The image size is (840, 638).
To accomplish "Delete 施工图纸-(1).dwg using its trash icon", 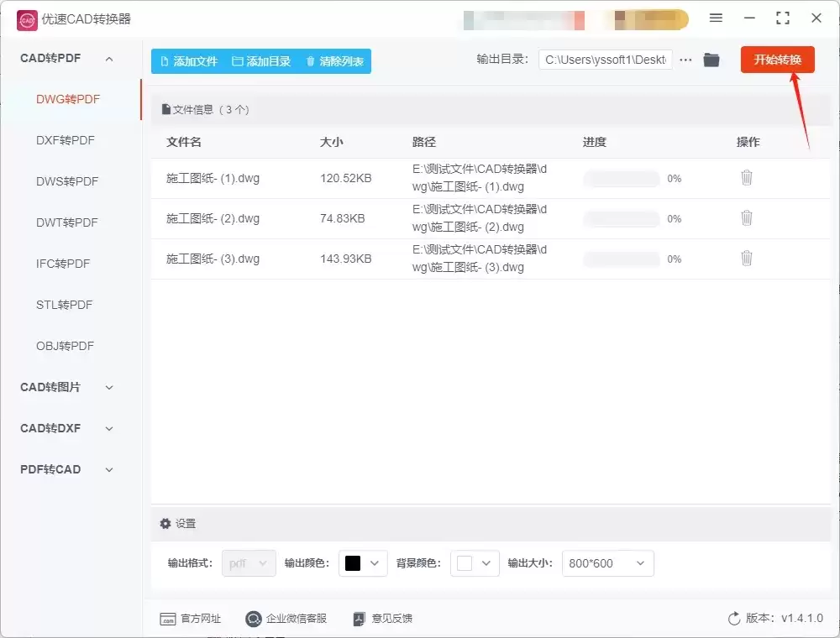I will [747, 178].
